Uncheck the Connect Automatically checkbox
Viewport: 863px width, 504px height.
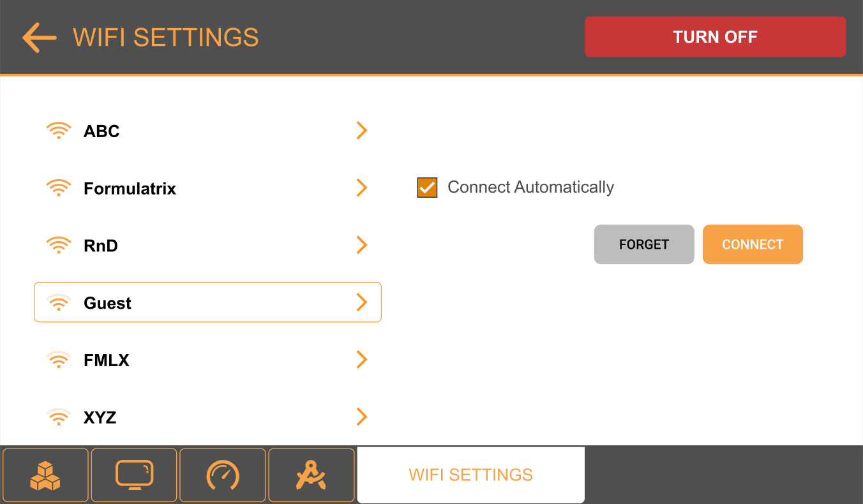pos(427,188)
